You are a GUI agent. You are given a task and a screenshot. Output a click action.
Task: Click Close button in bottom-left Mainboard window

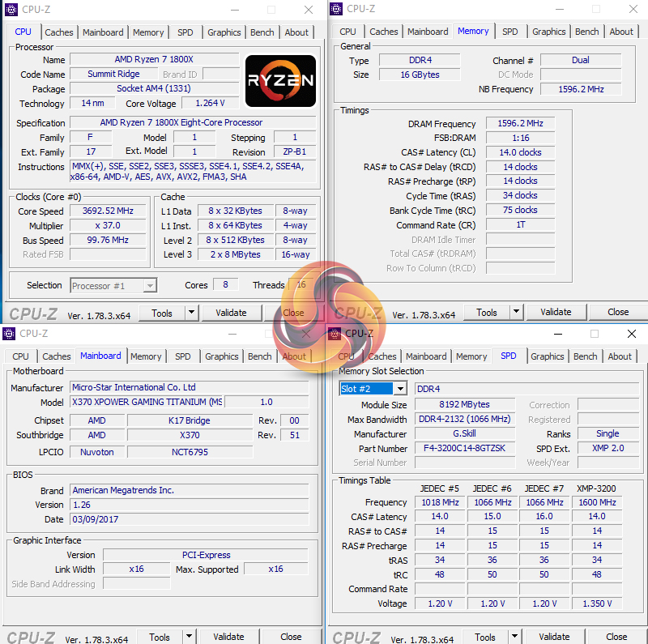(x=291, y=637)
